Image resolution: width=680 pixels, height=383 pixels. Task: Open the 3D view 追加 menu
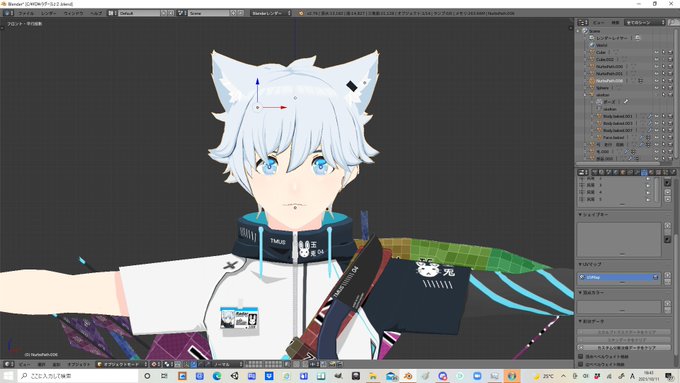[56, 364]
